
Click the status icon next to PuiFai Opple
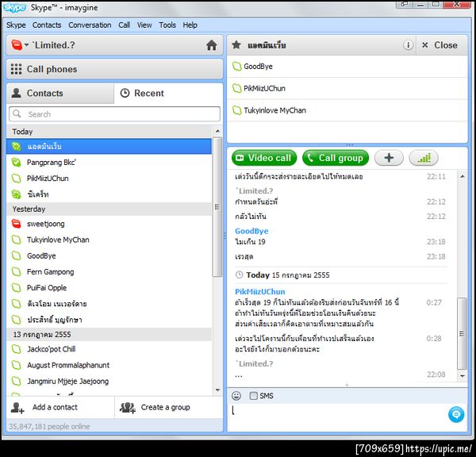16,288
